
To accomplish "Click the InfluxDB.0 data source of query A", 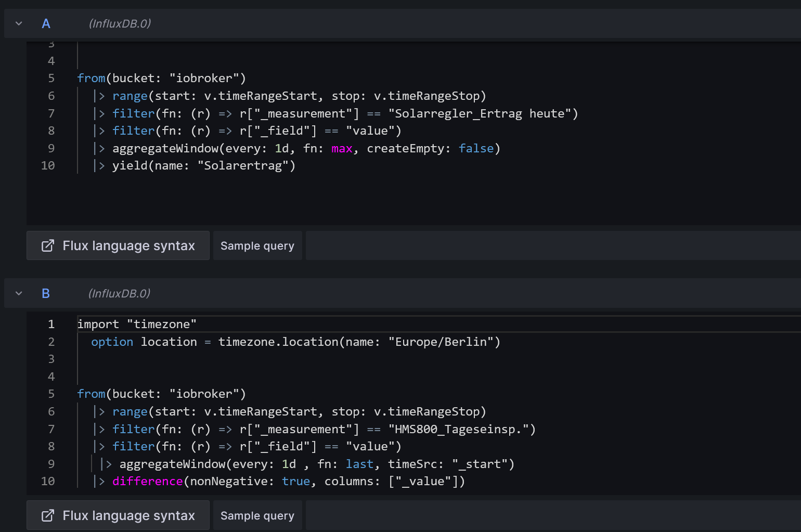I will click(x=120, y=23).
